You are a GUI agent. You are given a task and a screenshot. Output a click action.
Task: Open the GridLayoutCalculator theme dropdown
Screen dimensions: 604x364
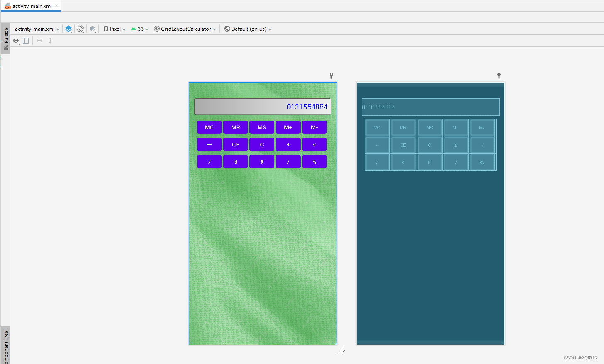coord(185,29)
